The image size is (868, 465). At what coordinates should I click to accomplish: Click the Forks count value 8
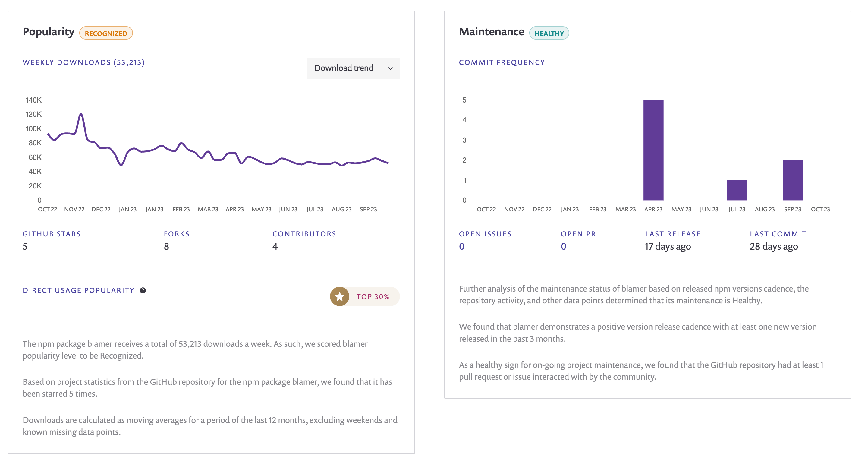tap(166, 246)
